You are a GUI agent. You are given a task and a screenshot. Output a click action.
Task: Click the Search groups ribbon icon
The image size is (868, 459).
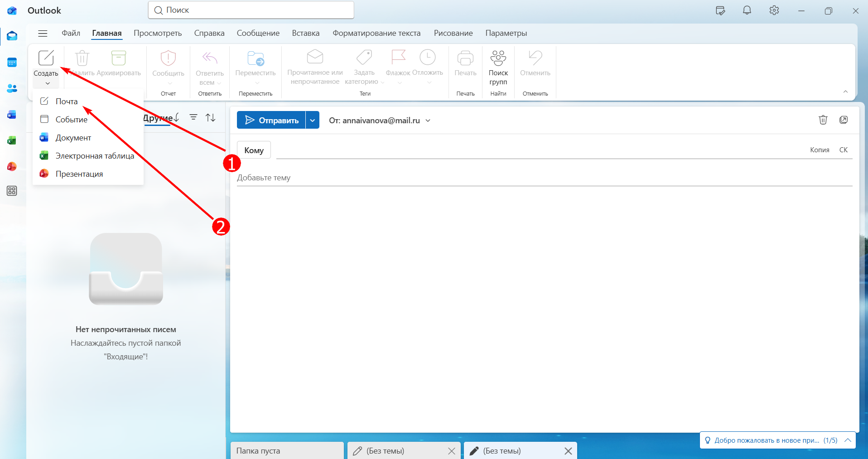click(498, 68)
